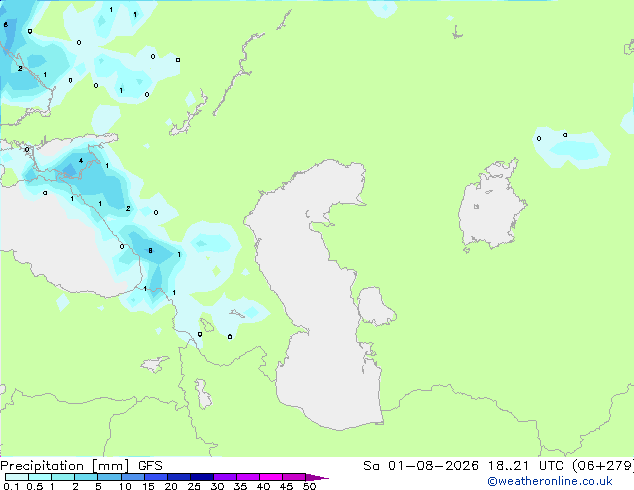This screenshot has height=490, width=634.
Task: Click the '25' legend label
Action: click(194, 486)
